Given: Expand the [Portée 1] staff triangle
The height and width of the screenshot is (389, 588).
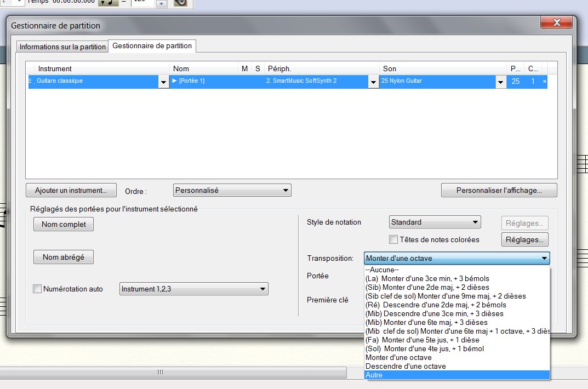Looking at the screenshot, I should (175, 81).
